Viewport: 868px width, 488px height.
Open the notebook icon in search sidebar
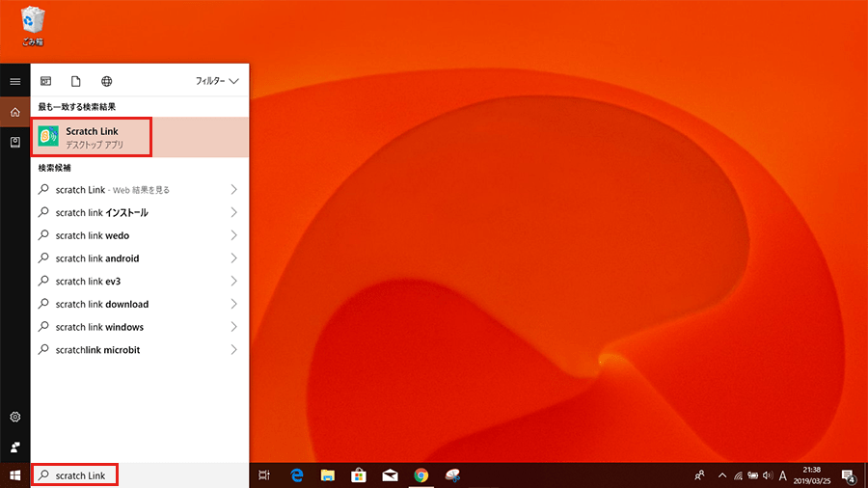pyautogui.click(x=14, y=142)
